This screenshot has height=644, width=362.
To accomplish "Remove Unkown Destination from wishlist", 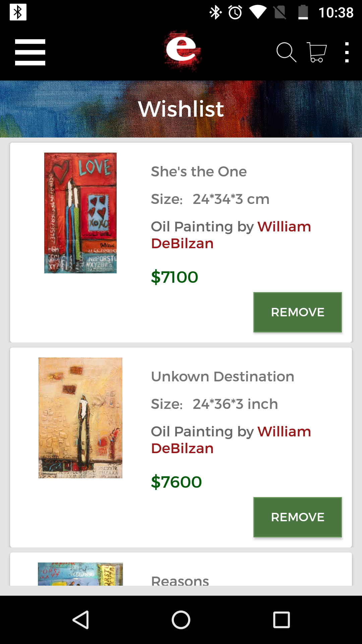I will 297,517.
